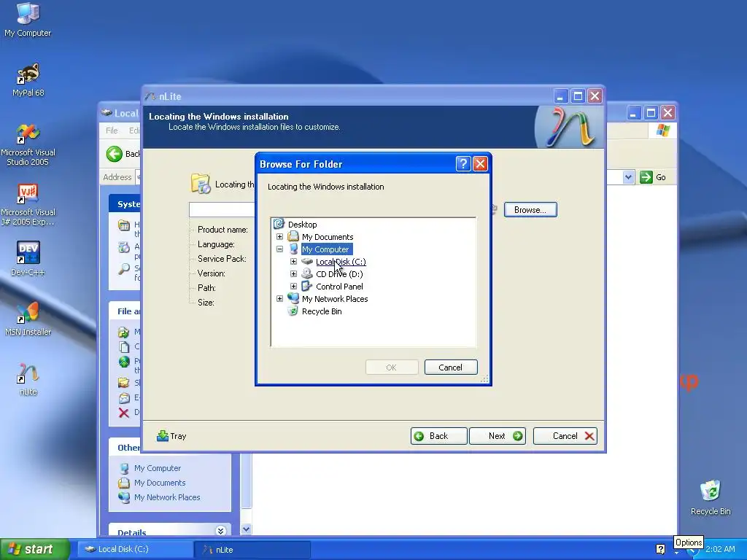Viewport: 747px width, 560px height.
Task: Click Cancel in Browse For Folder dialog
Action: (451, 367)
